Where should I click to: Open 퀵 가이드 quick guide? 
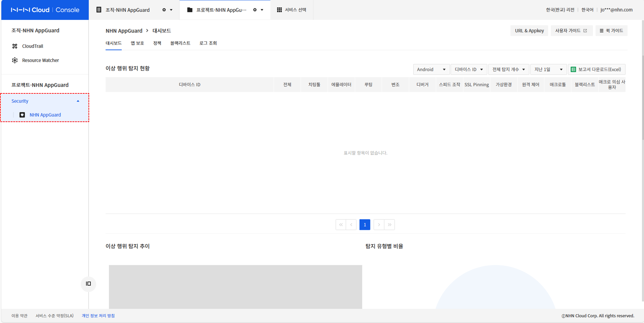(x=611, y=31)
